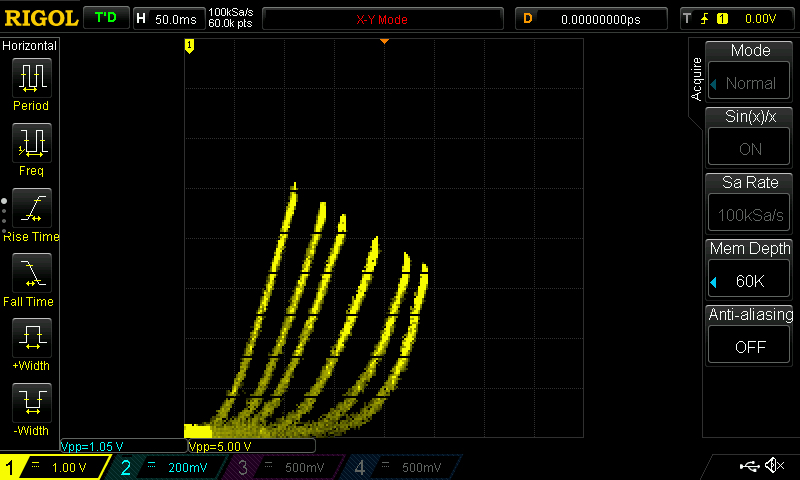Select the Fall Time measurement icon
800x480 pixels.
point(32,273)
